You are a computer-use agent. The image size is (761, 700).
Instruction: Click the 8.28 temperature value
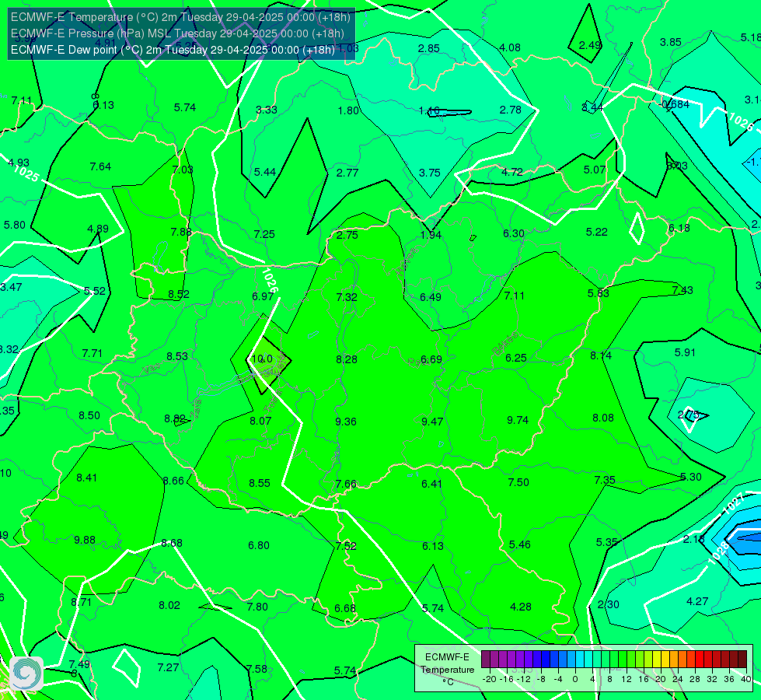tap(347, 359)
